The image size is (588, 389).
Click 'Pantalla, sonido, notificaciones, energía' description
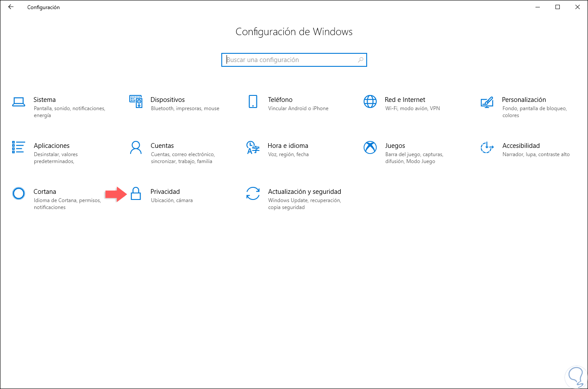click(69, 112)
